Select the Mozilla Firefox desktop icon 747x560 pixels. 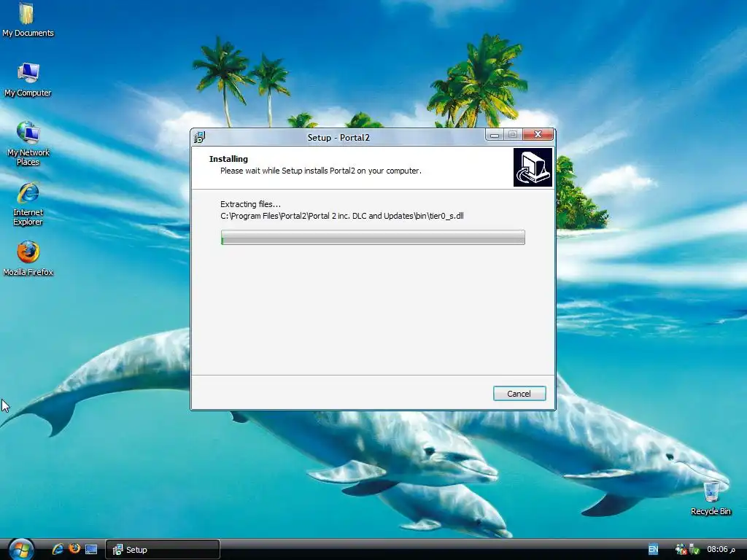[x=28, y=259]
